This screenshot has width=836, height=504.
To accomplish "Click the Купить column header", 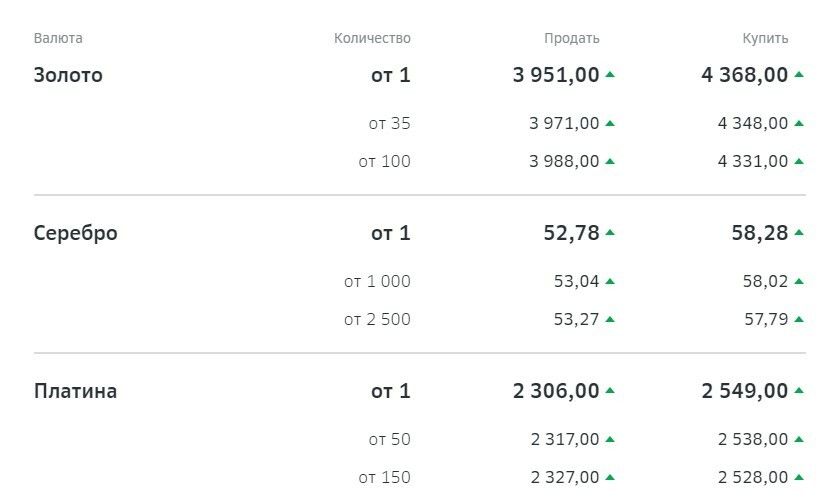I will [765, 38].
